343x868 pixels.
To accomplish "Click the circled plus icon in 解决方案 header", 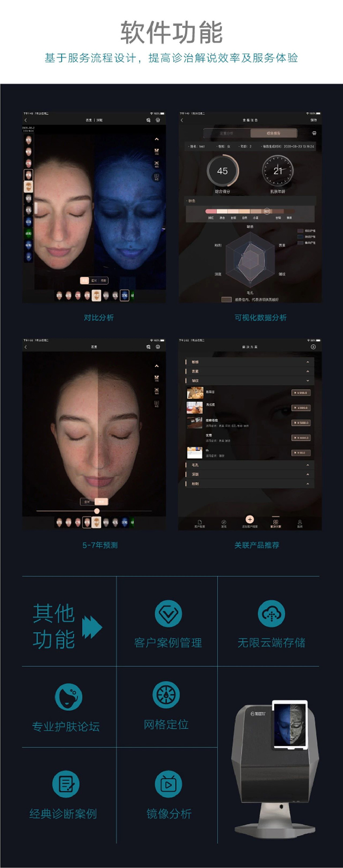I will 313,347.
